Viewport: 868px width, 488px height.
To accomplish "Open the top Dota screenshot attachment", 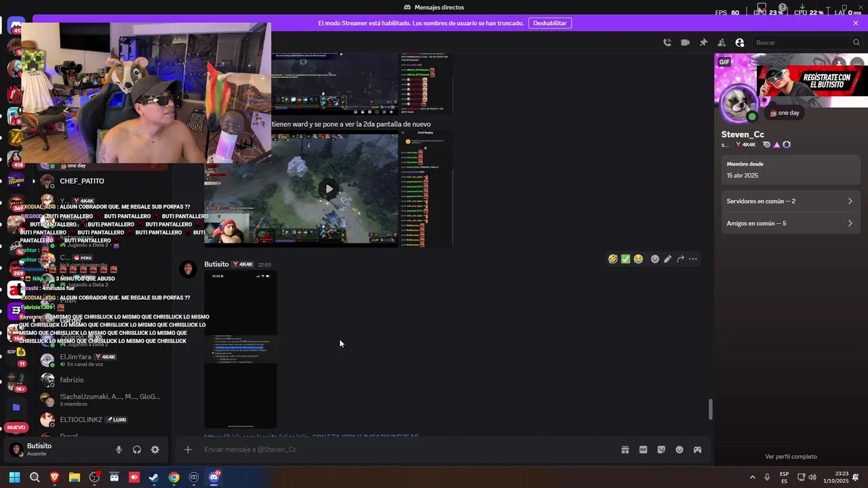I will (x=361, y=83).
